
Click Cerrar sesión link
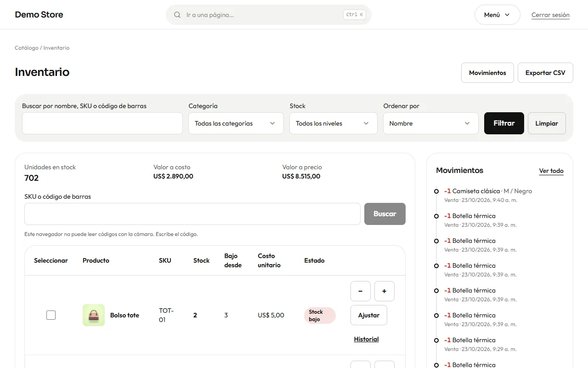click(550, 15)
